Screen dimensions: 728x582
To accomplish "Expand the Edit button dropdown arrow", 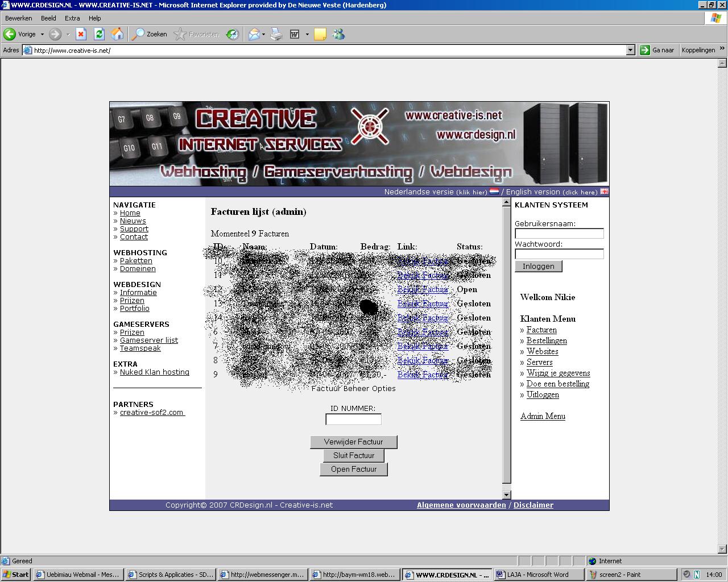I will pos(307,34).
